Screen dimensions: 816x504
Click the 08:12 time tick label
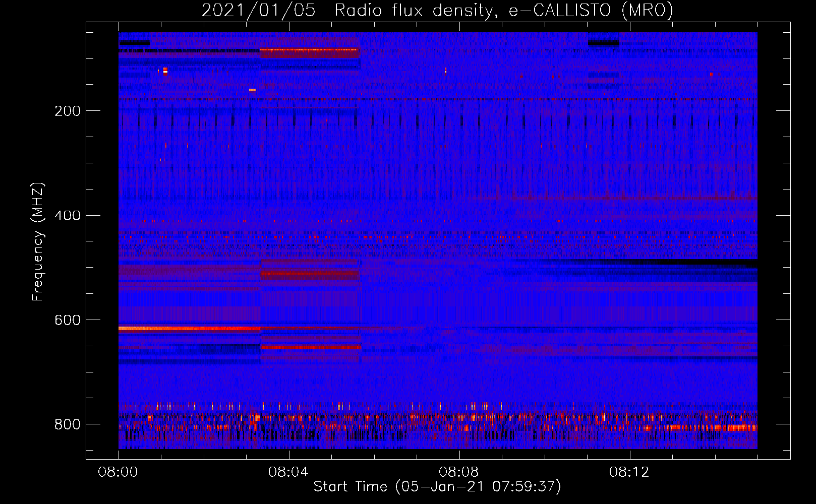pyautogui.click(x=629, y=472)
